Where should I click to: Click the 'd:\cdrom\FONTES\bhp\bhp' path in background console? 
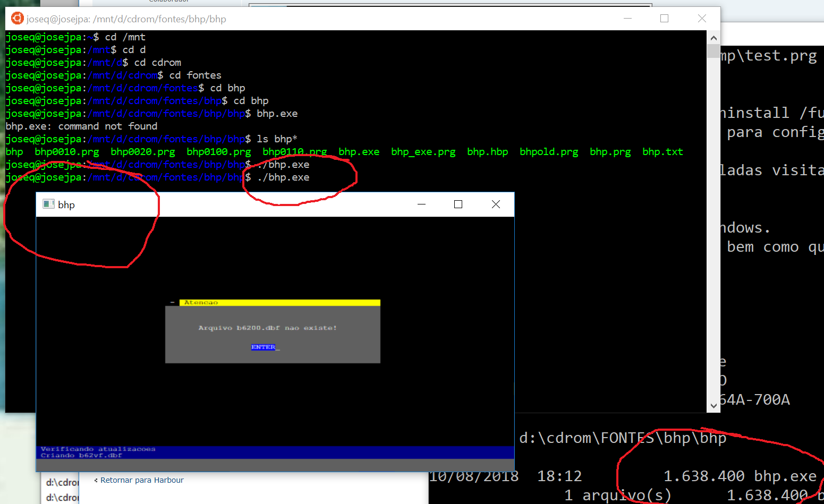point(623,438)
